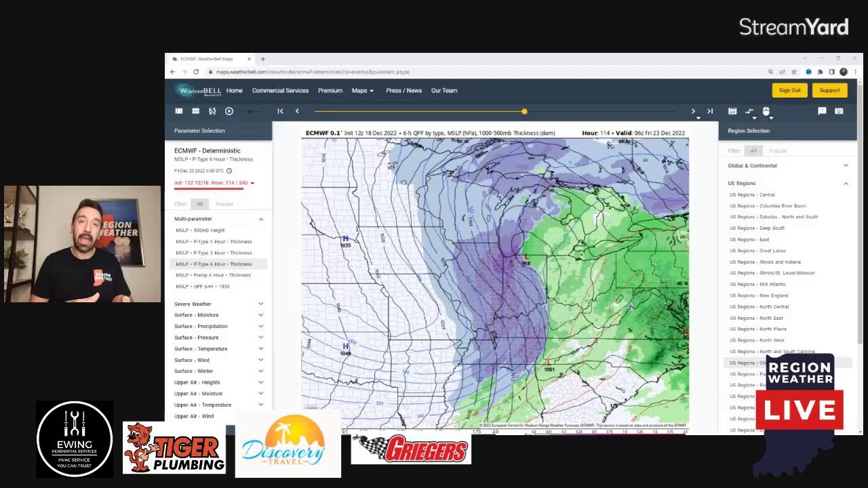Show the keyboard shortcuts icon
This screenshot has width=868, height=488.
pos(839,111)
